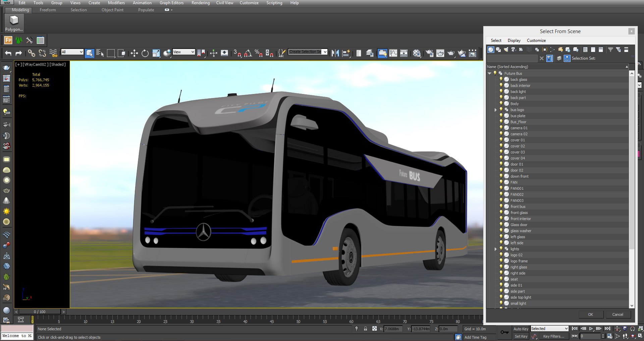
Task: Click Bind to Space Warp icon
Action: (53, 53)
